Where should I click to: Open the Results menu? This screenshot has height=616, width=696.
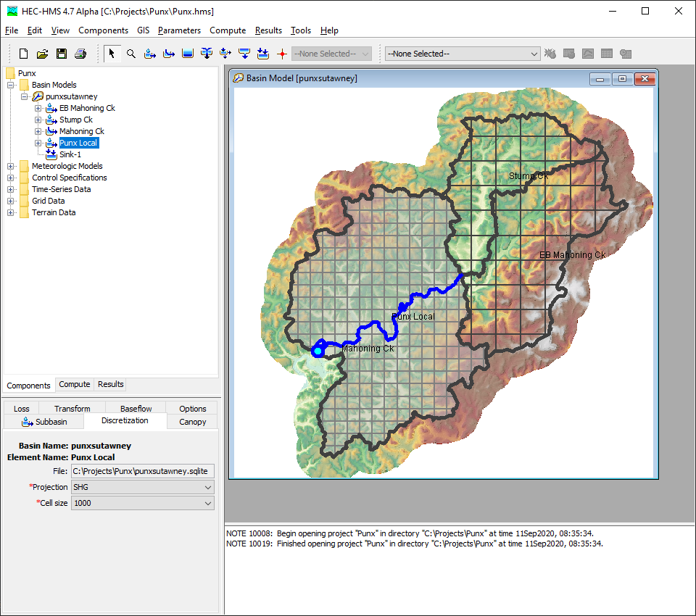coord(268,30)
